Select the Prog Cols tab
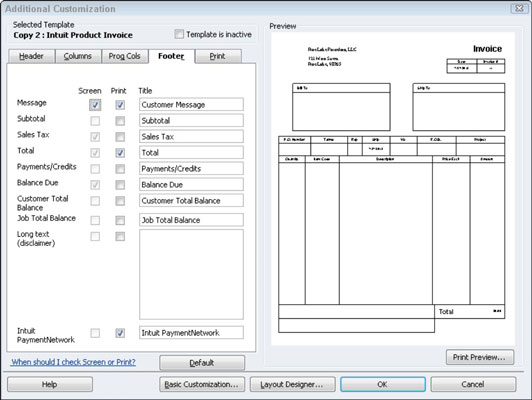Screen dimensions: 532x400 coord(125,56)
